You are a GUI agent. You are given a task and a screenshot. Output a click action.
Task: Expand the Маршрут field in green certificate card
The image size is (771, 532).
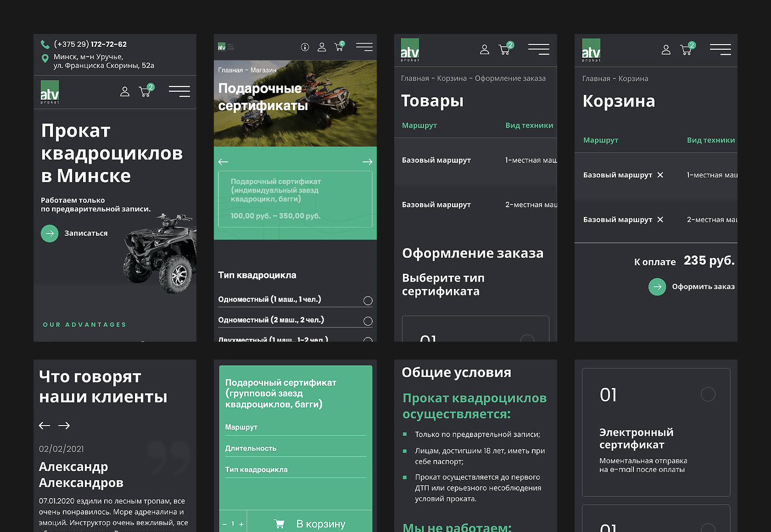pos(295,427)
